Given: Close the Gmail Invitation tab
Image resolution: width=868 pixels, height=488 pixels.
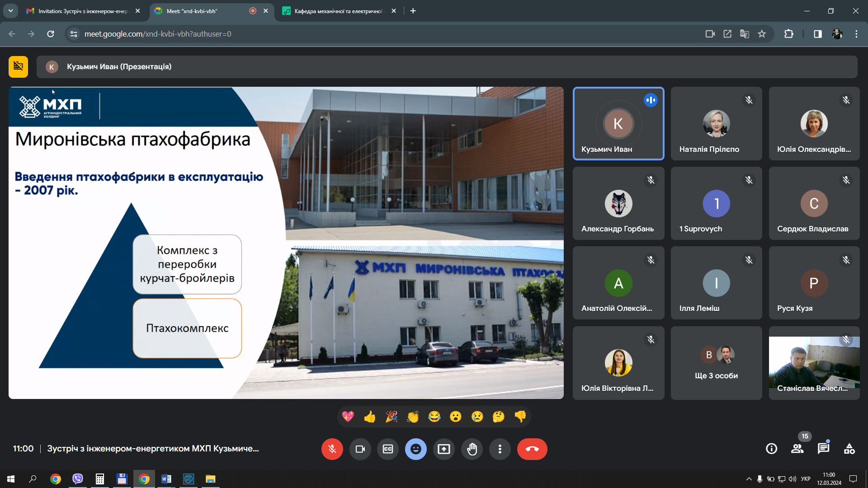Looking at the screenshot, I should (138, 11).
